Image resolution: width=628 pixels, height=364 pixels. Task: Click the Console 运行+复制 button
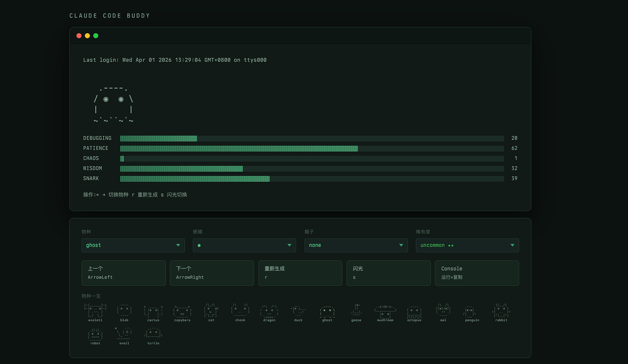click(477, 273)
